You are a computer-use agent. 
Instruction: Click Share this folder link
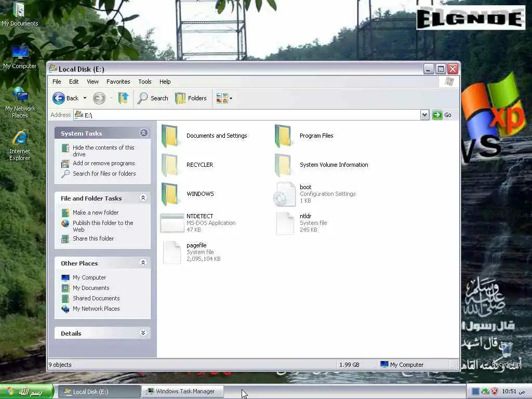(94, 238)
